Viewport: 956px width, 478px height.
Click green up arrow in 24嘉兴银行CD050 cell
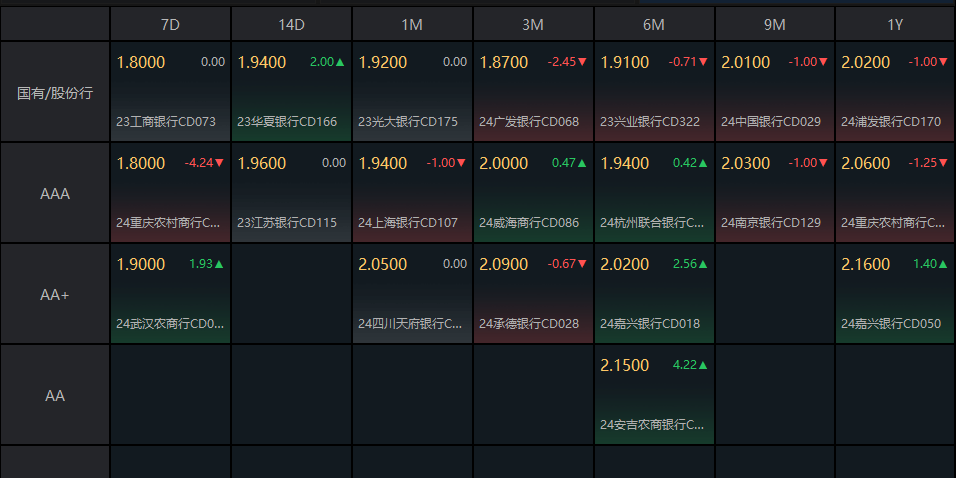point(944,264)
